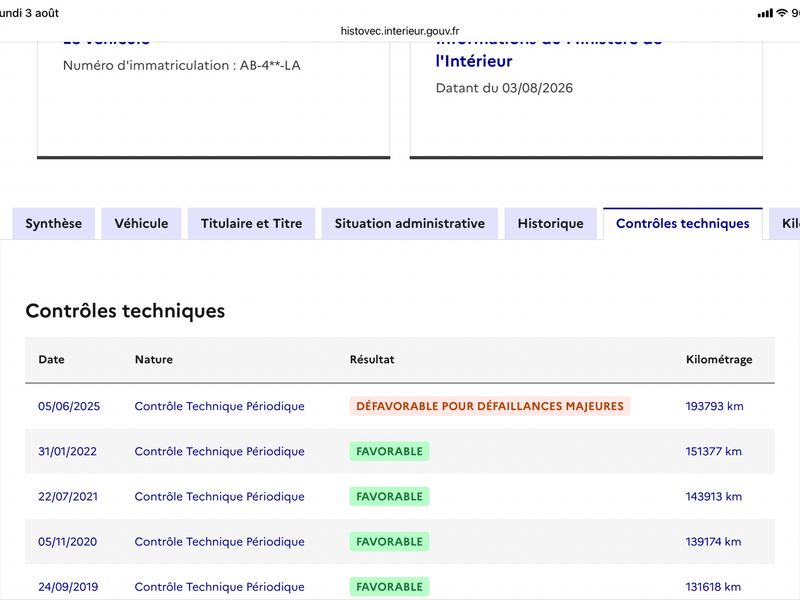The image size is (800, 600).
Task: Click Contrôle Technique Périodique for 05/06/2025
Action: (x=219, y=406)
